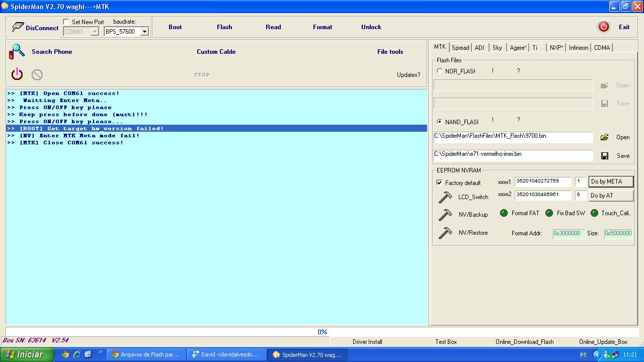Switch to the Spread tab
This screenshot has width=644, height=362.
[x=460, y=48]
